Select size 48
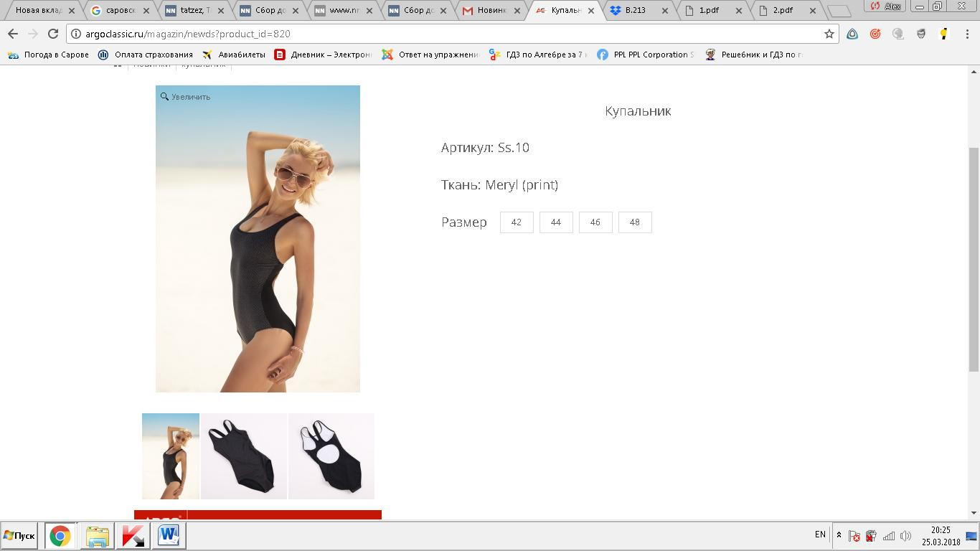Viewport: 980px width, 551px height. pyautogui.click(x=635, y=222)
